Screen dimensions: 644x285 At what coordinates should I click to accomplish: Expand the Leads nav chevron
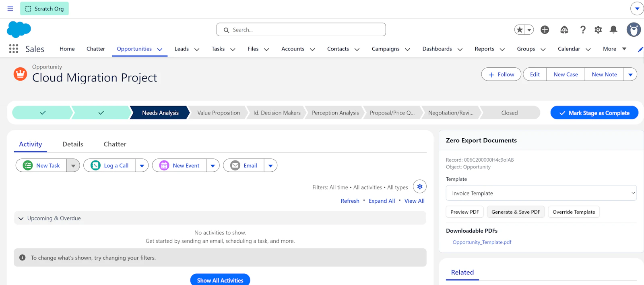tap(197, 49)
